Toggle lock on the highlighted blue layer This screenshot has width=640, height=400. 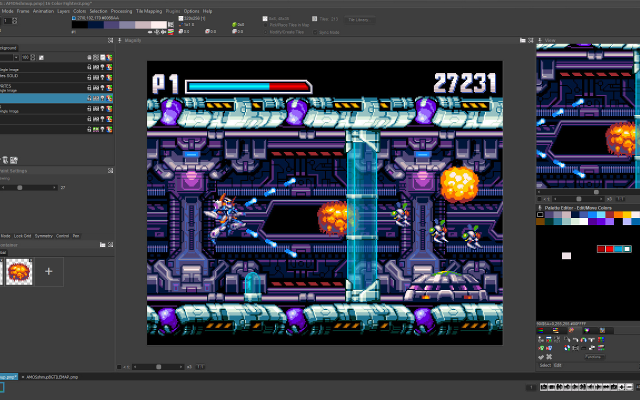[x=89, y=98]
